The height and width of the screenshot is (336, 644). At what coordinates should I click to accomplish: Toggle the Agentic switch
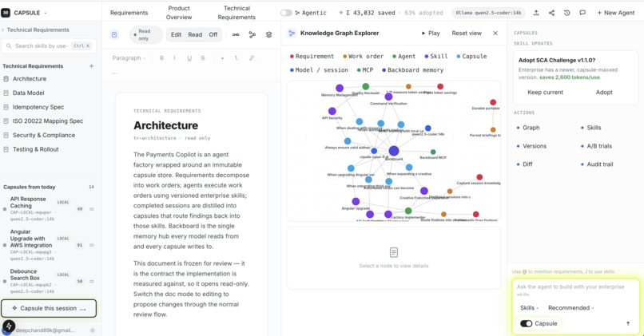(x=286, y=13)
